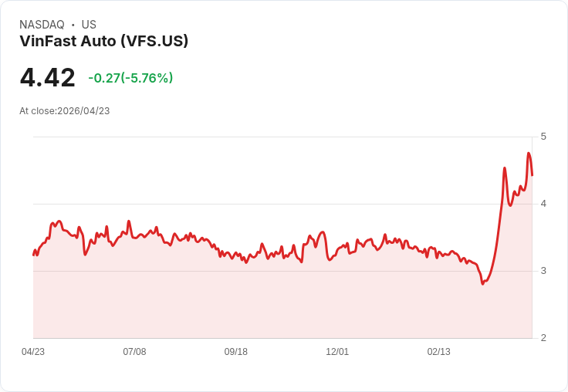Click the 04/23 date axis label
This screenshot has height=392, width=568.
point(33,351)
